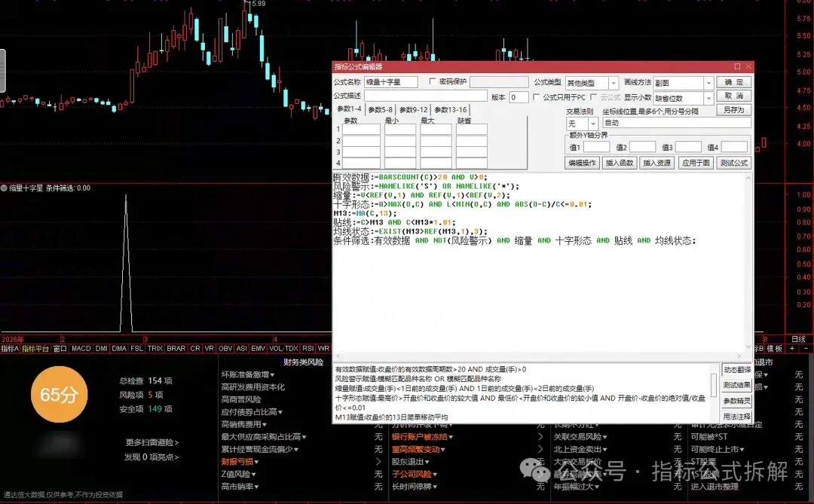The image size is (814, 504).
Task: Click the chevron arrow beside 财报亏损 row
Action: 378,462
